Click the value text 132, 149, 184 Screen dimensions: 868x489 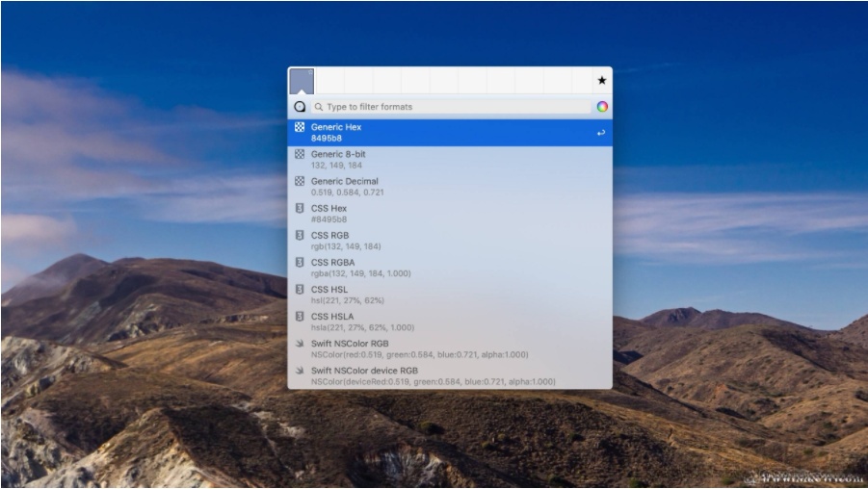tap(336, 166)
